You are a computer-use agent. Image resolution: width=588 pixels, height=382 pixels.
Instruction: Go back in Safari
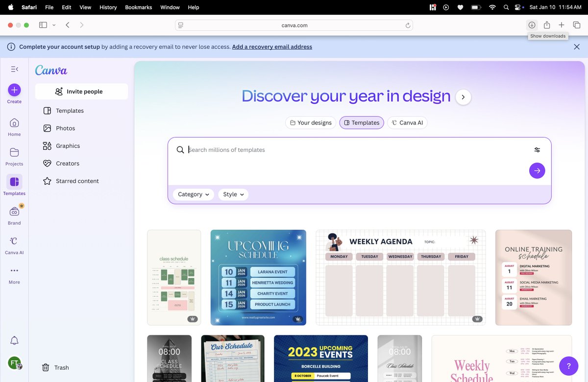pyautogui.click(x=68, y=25)
